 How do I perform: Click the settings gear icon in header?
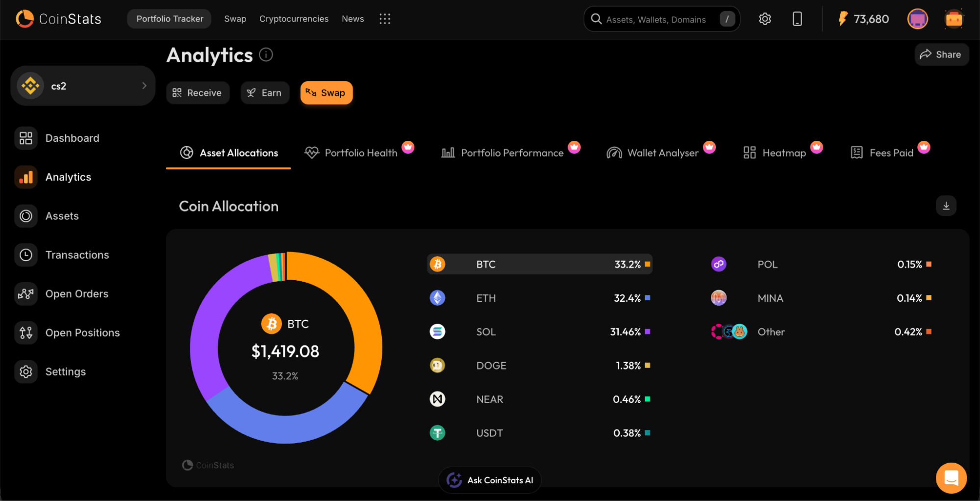(x=765, y=19)
